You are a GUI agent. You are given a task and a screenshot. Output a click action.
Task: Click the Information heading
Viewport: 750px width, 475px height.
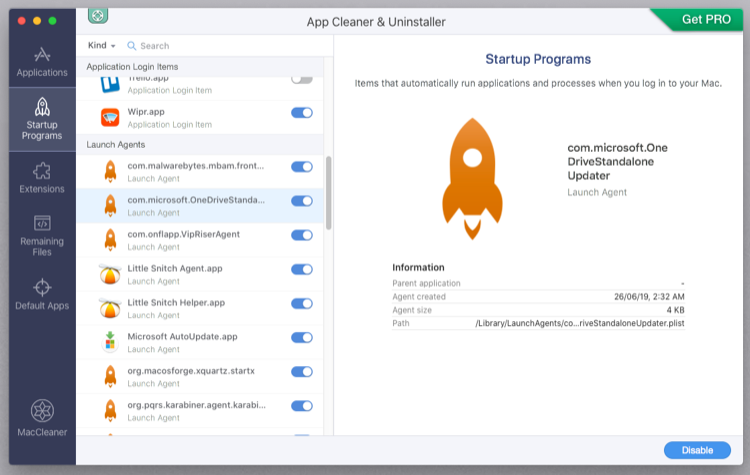418,267
